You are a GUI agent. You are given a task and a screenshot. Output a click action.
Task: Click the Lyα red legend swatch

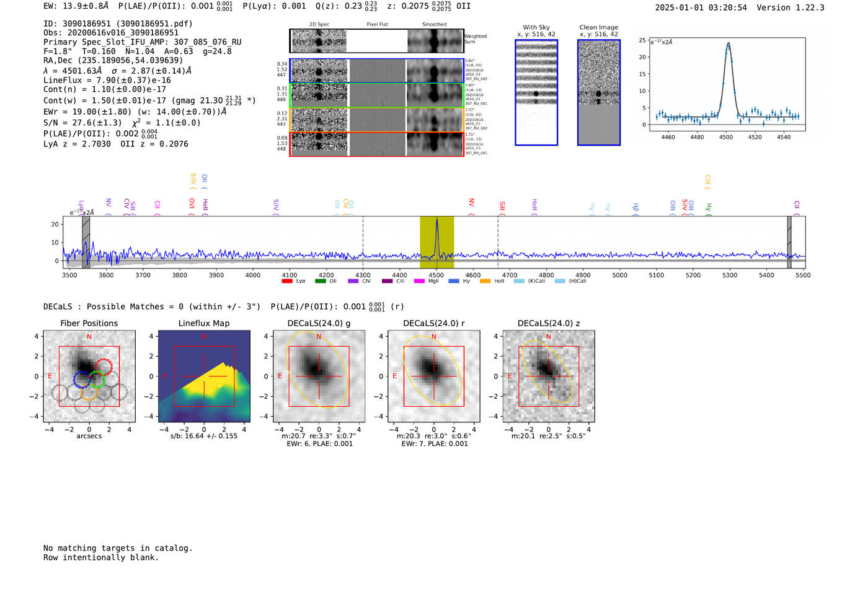click(287, 281)
